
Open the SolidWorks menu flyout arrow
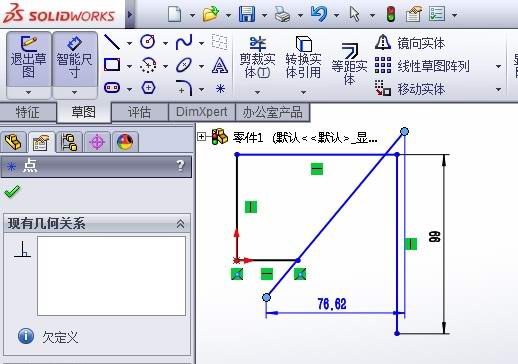click(130, 14)
